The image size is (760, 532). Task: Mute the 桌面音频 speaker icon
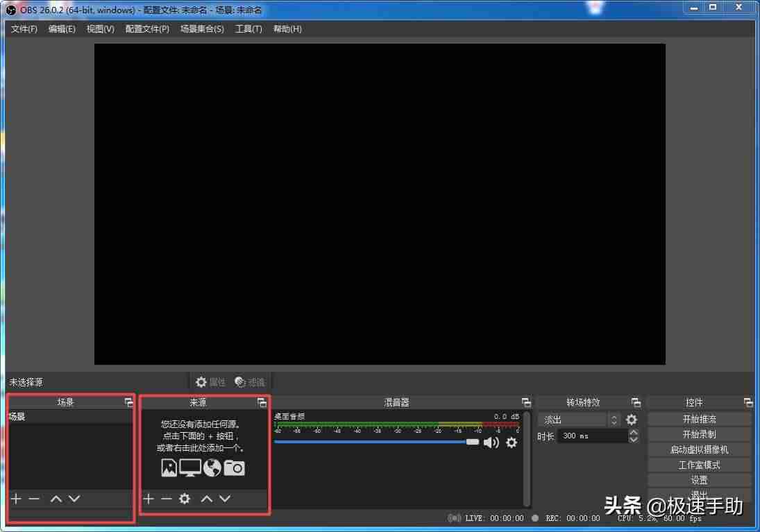tap(491, 443)
